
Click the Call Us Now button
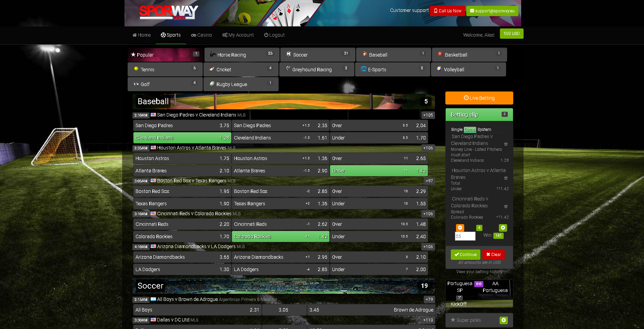(x=448, y=11)
